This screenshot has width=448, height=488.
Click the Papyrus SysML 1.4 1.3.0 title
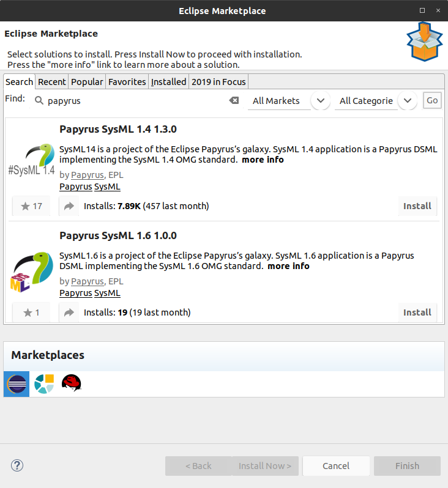point(118,129)
